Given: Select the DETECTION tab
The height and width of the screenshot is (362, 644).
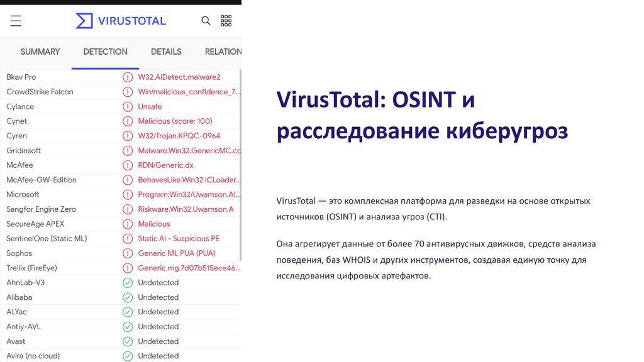Looking at the screenshot, I should 105,52.
